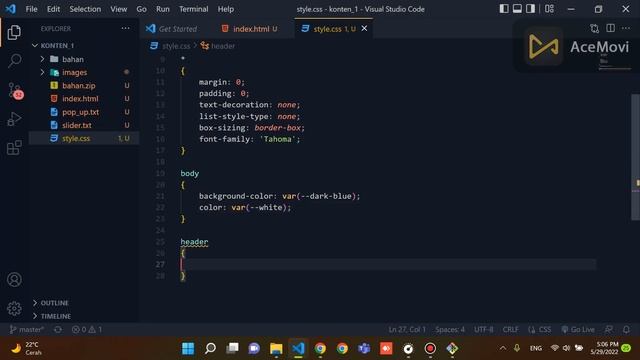Synchronize changes icon in status bar
Viewport: 640px width, 360px height.
(58, 329)
